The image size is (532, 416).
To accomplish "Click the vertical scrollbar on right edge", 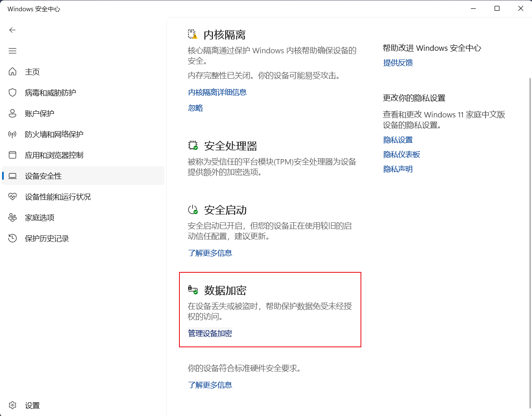I will pyautogui.click(x=530, y=242).
